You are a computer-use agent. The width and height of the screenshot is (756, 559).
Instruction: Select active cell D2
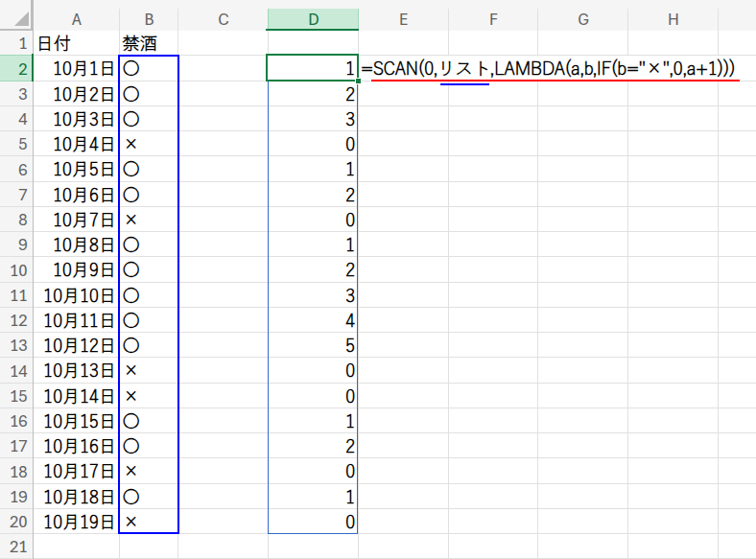(x=313, y=68)
